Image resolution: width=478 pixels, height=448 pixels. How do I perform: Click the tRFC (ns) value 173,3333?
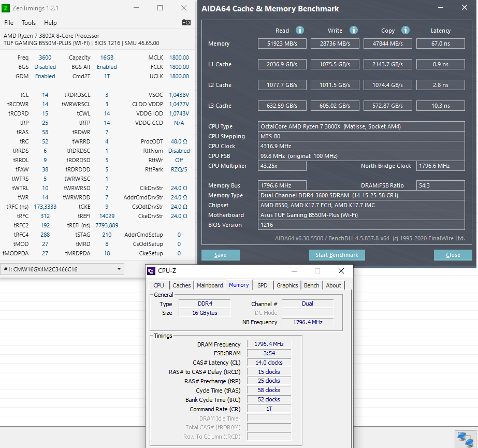(x=45, y=207)
